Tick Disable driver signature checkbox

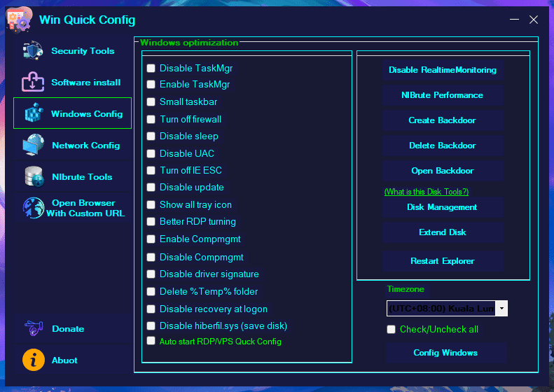pos(151,274)
